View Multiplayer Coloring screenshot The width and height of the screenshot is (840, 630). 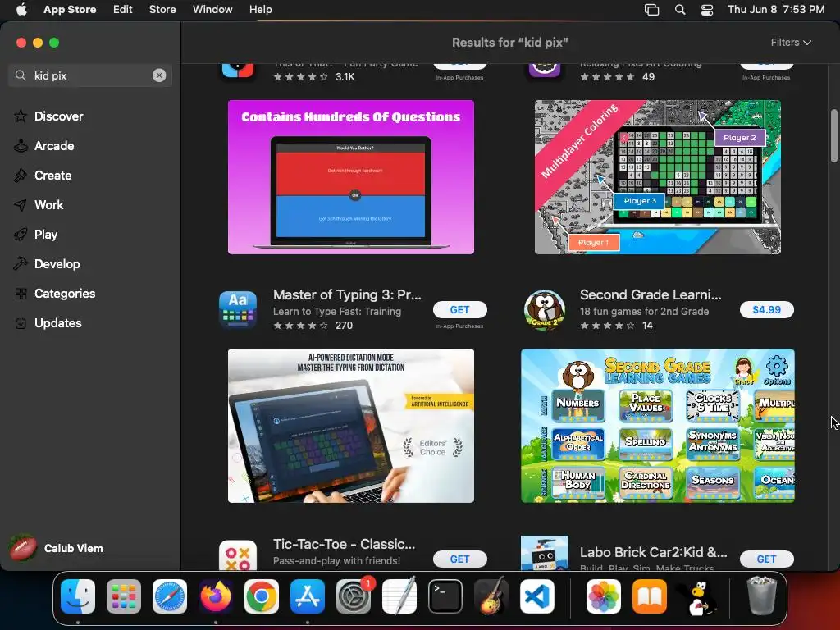coord(657,177)
